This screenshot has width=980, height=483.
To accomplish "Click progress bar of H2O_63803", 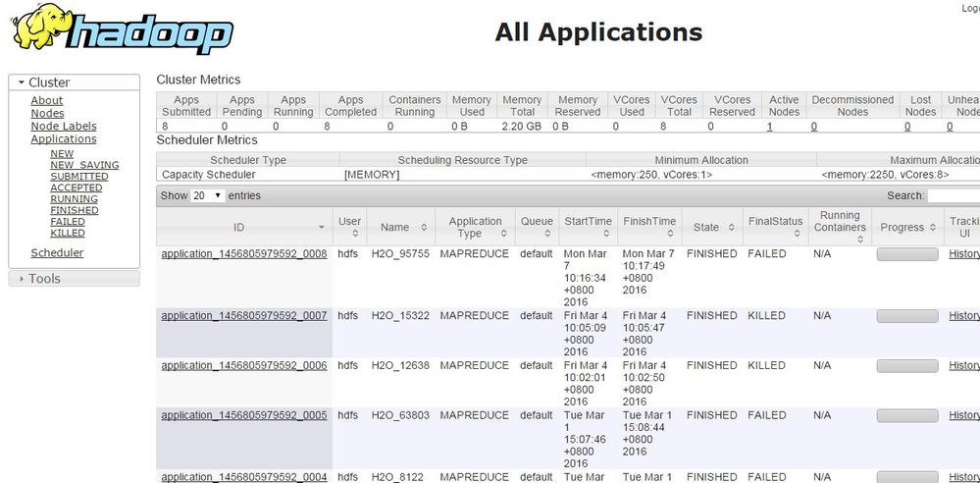I will tap(907, 416).
